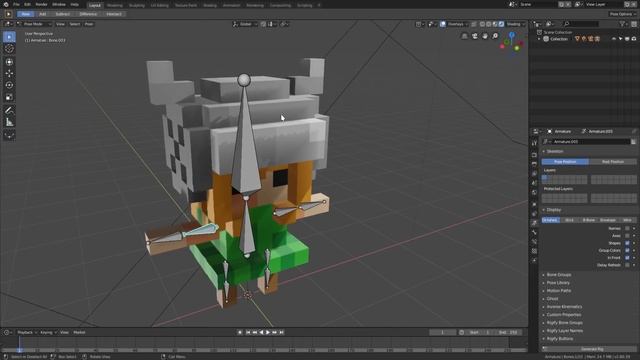Image resolution: width=640 pixels, height=360 pixels.
Task: Click the Rest Position button
Action: (613, 162)
